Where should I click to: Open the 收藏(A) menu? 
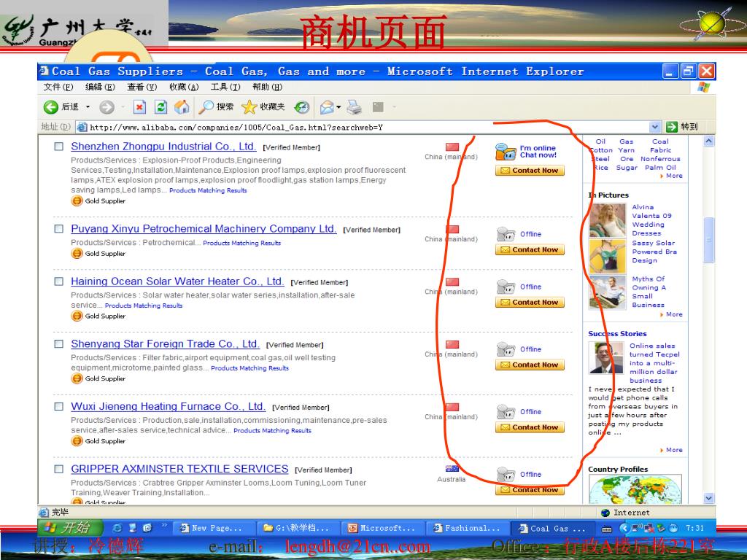(x=184, y=87)
